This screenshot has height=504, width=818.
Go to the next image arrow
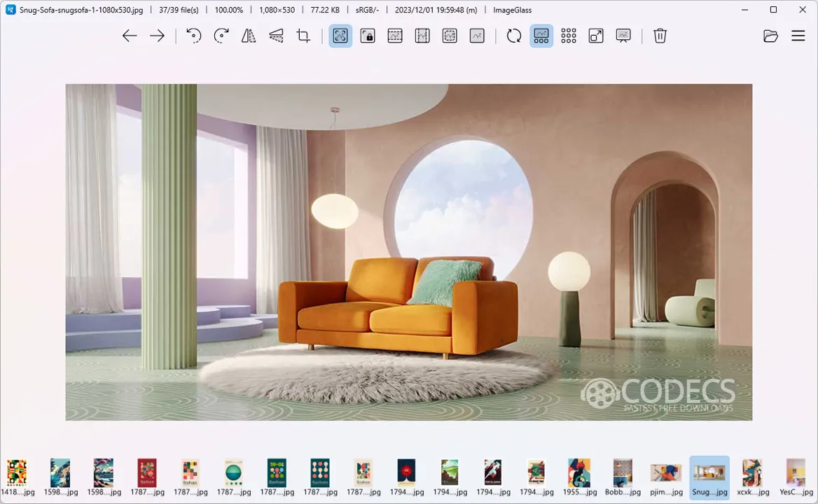coord(157,36)
